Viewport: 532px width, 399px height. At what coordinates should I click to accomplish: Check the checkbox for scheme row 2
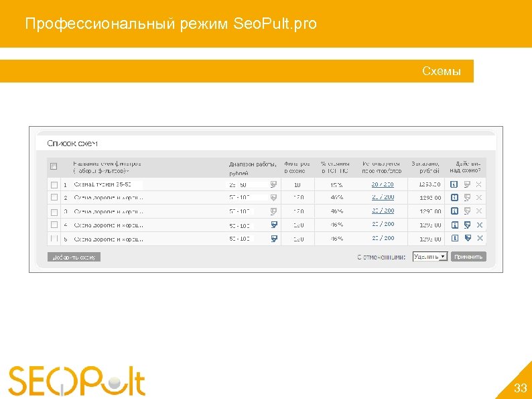point(54,197)
